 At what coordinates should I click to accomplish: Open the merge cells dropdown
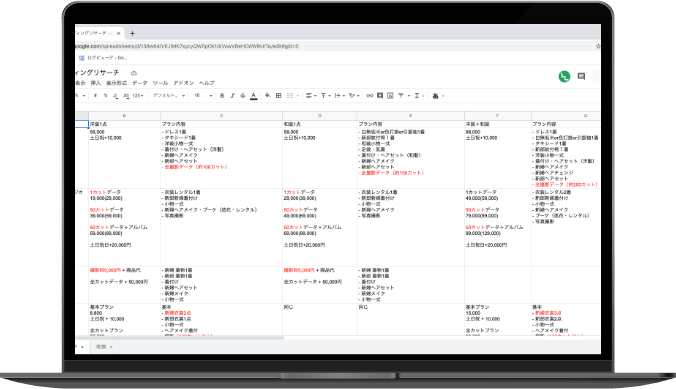[x=292, y=96]
